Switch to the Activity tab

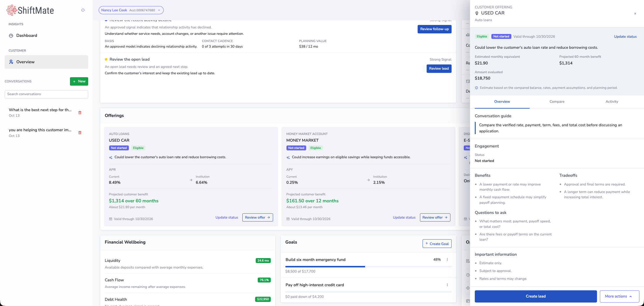pos(612,102)
